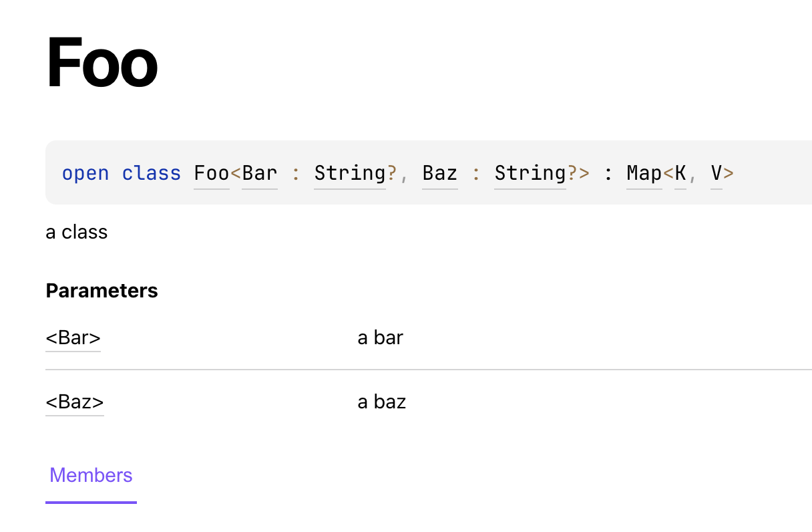Open the <Bar> parameter documentation link

[x=73, y=338]
